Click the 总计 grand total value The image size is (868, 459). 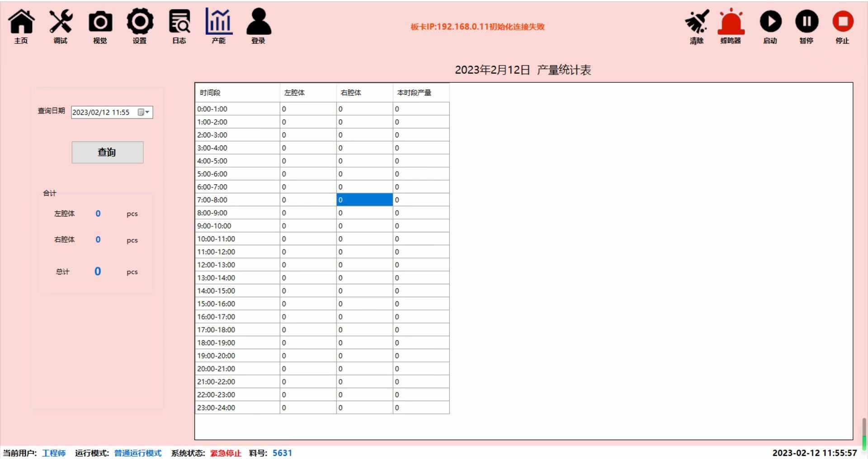tap(98, 271)
